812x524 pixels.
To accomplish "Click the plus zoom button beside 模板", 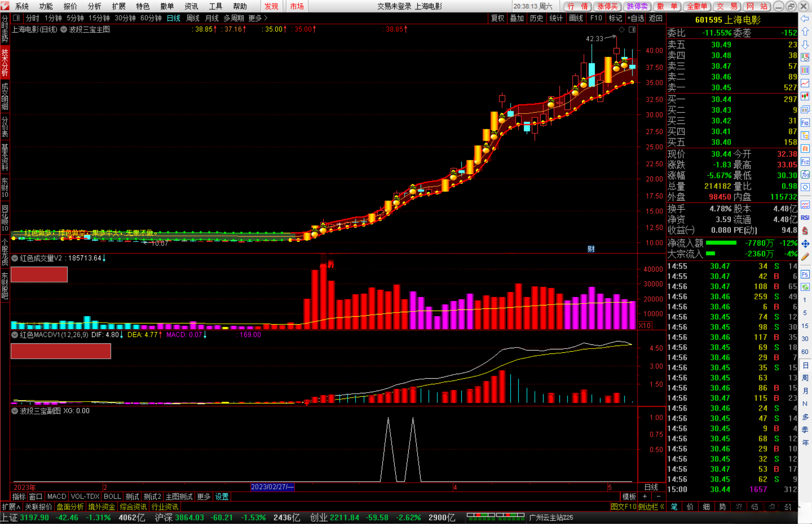I will (645, 497).
